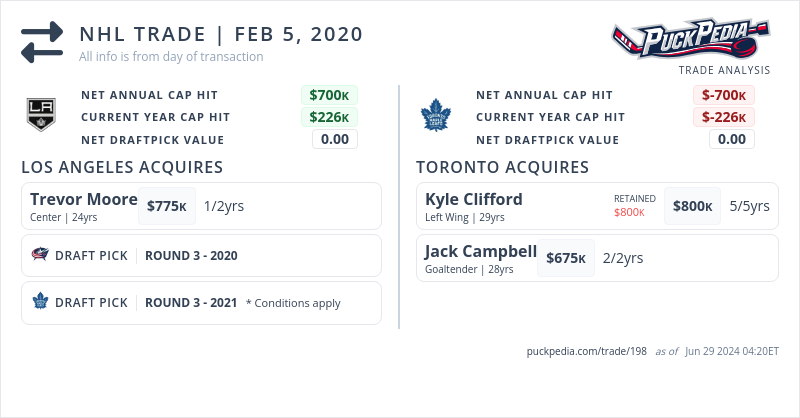
Task: Click Trevor Moore's $775K cap hit
Action: tap(167, 206)
